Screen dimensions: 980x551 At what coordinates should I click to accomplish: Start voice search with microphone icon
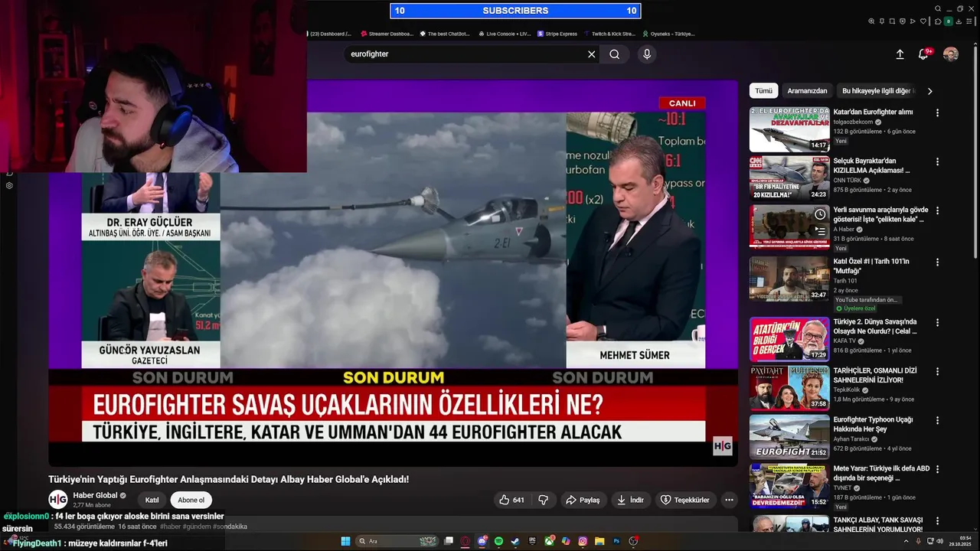[x=647, y=54]
